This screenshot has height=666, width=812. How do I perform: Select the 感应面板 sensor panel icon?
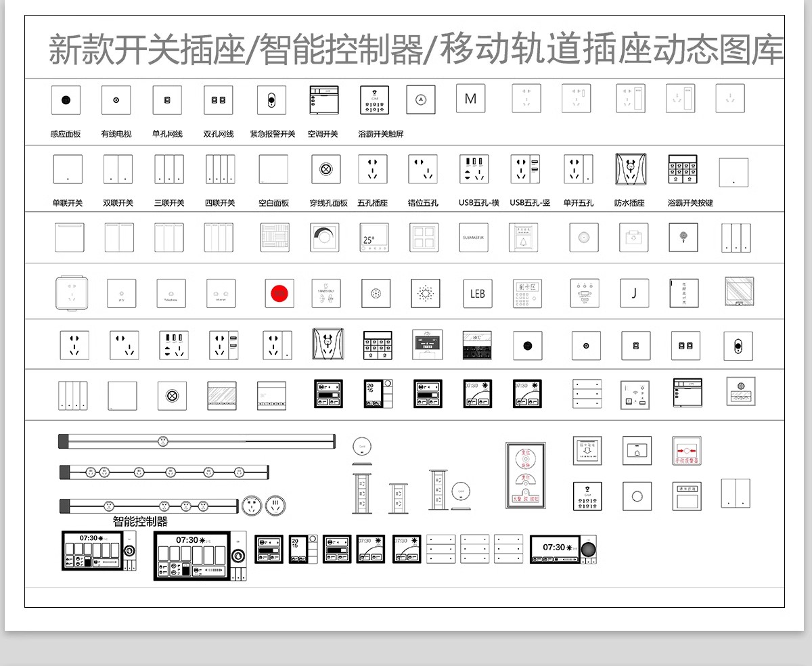pos(64,99)
